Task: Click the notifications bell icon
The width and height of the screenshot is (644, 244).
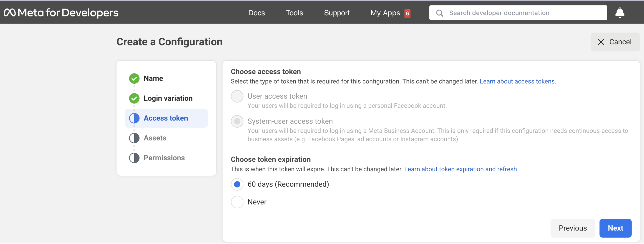Action: point(619,13)
